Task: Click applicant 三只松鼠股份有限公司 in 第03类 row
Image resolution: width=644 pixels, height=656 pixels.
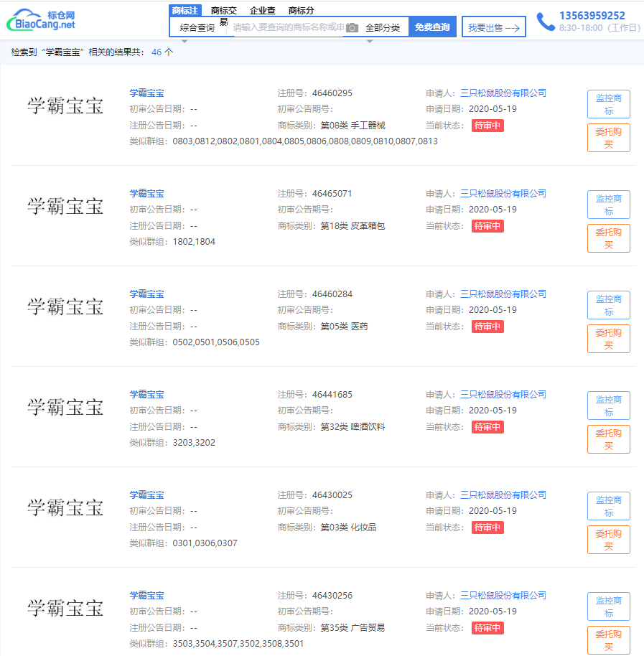Action: (503, 495)
